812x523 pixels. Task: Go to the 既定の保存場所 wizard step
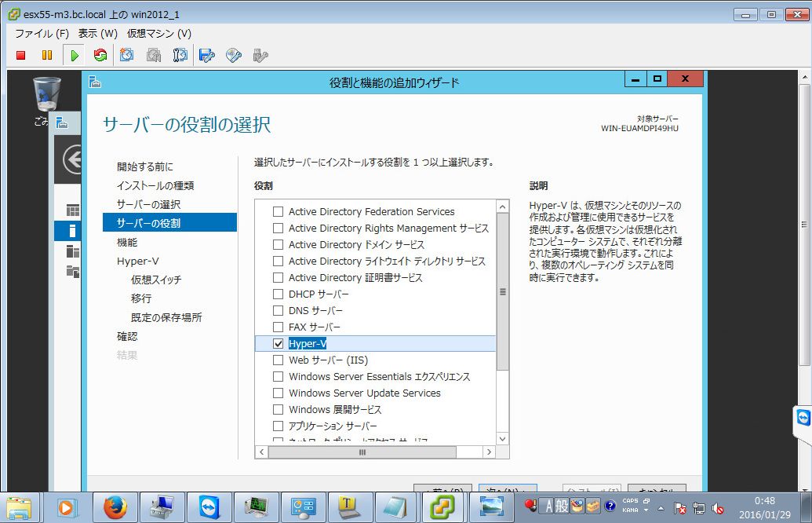click(x=166, y=317)
